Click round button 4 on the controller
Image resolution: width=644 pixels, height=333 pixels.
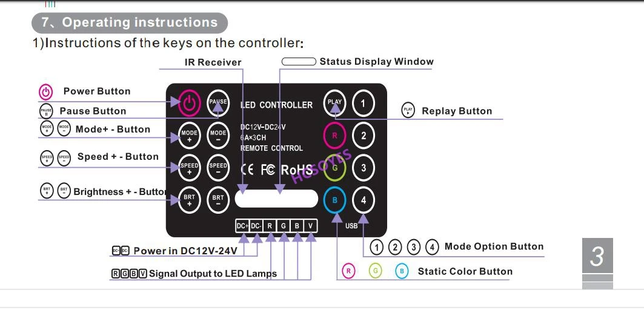[363, 200]
